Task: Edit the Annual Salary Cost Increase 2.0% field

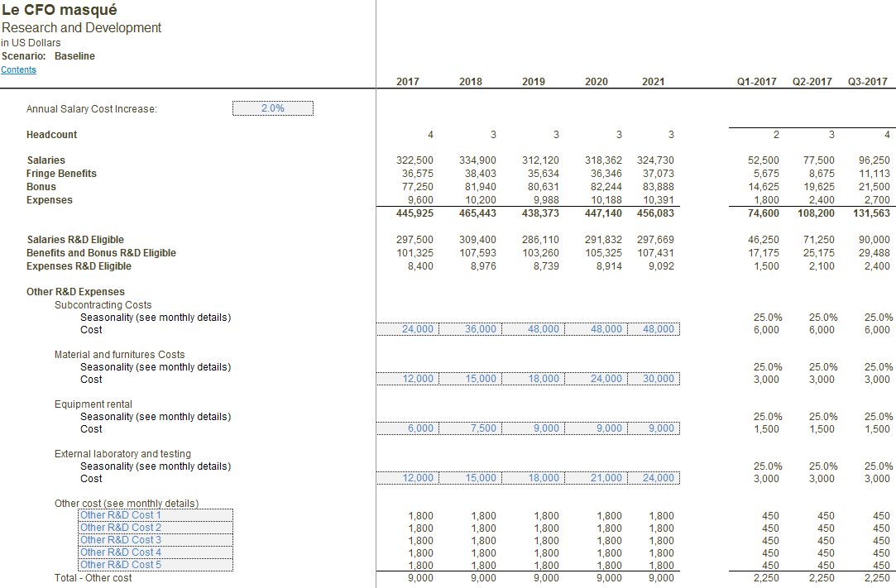Action: click(x=272, y=108)
